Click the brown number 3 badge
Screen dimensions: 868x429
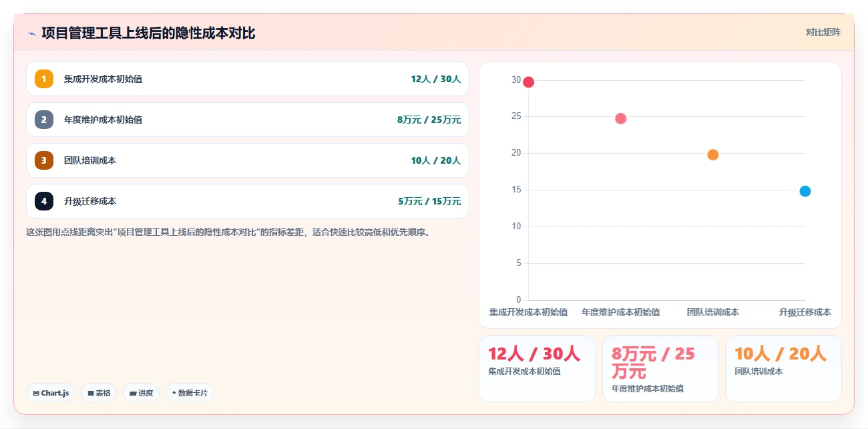point(44,160)
